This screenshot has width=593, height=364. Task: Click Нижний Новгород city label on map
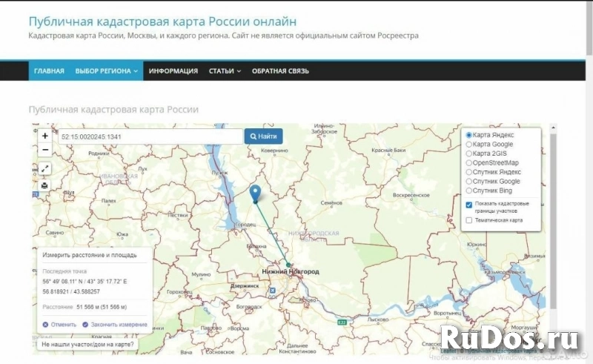click(291, 271)
